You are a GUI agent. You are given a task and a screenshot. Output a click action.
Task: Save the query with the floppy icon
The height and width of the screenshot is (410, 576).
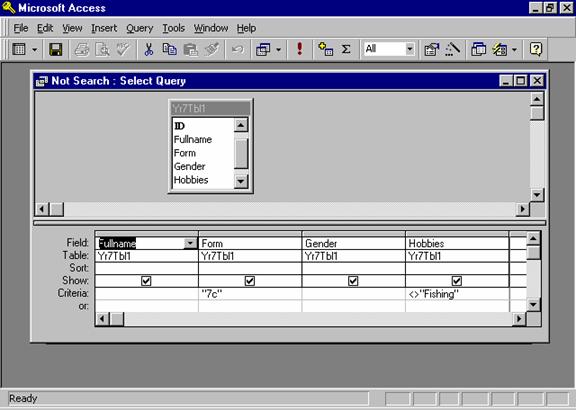pos(56,49)
